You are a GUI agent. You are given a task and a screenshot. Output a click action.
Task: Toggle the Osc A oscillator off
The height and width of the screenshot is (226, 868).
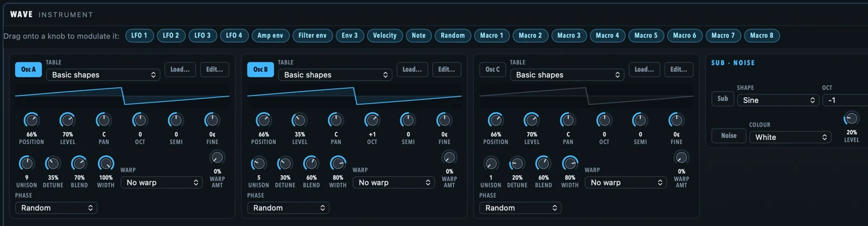point(28,69)
